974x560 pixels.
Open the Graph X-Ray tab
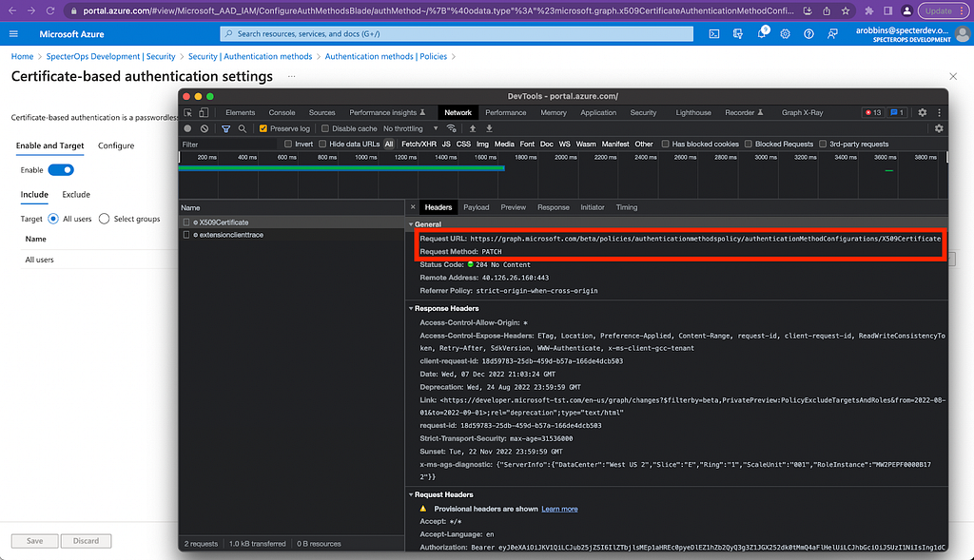pos(802,112)
